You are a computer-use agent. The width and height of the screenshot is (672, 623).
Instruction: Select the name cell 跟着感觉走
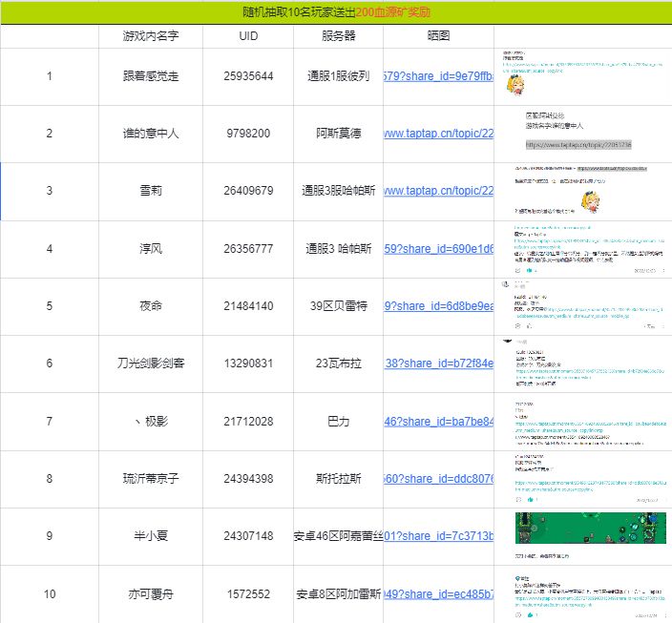[x=151, y=76]
